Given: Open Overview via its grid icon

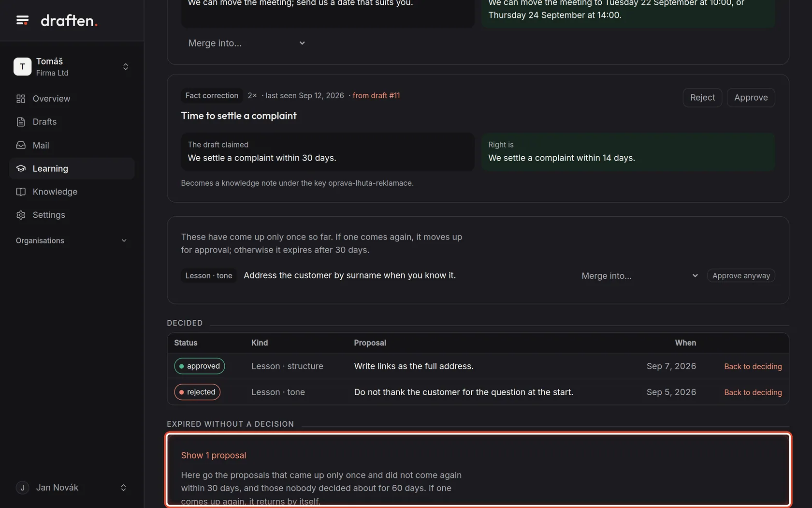Looking at the screenshot, I should click(21, 99).
